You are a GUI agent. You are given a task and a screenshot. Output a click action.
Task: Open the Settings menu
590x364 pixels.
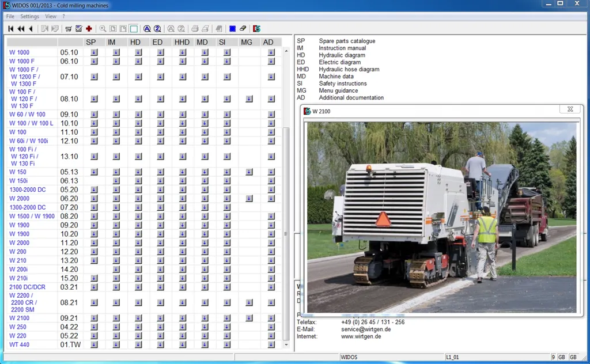pos(30,16)
